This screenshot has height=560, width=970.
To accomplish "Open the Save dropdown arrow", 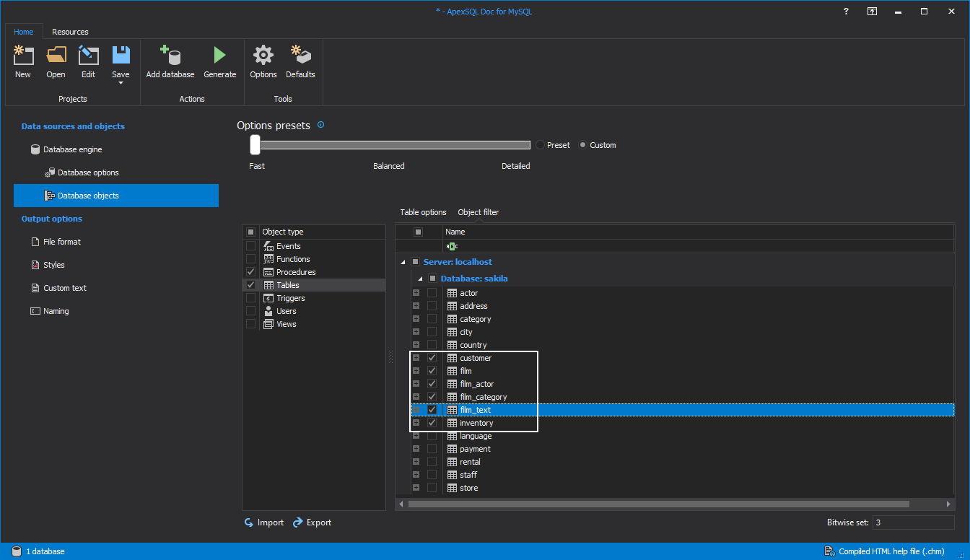I will click(121, 83).
